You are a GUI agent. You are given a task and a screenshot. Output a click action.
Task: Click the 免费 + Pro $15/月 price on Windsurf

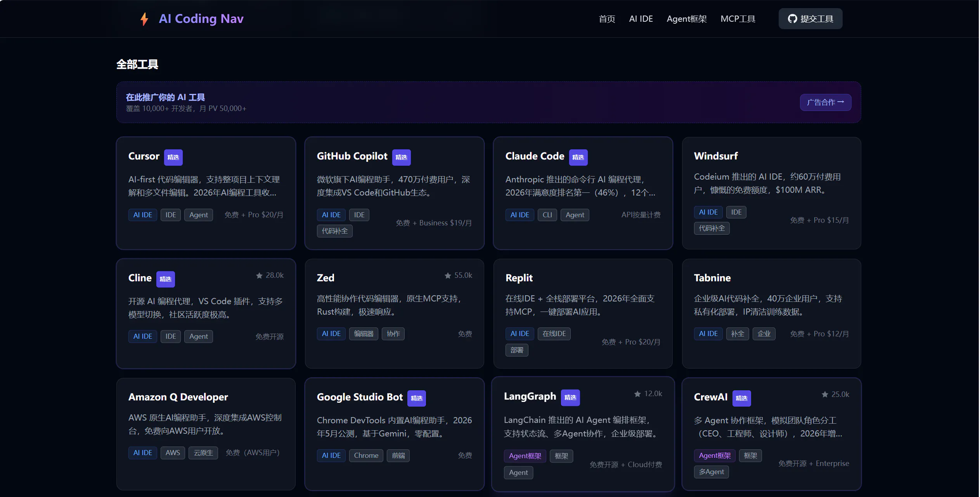click(x=819, y=220)
